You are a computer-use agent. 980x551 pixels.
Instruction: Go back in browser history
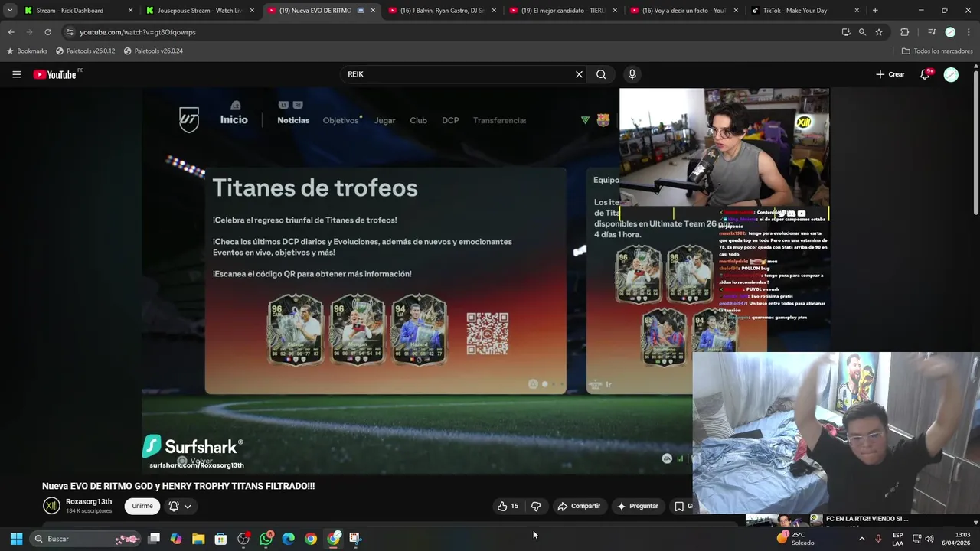11,32
